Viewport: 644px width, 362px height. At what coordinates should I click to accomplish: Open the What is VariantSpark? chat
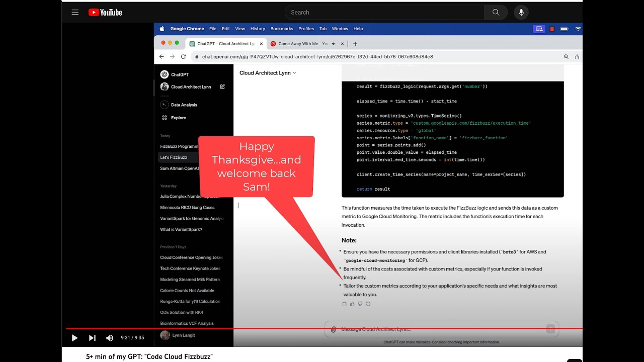(181, 230)
